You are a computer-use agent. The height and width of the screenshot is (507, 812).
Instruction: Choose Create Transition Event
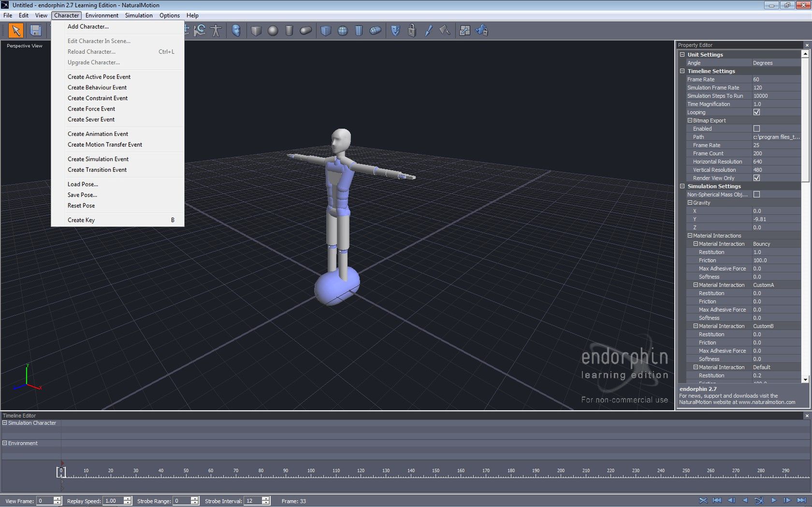coord(117,170)
